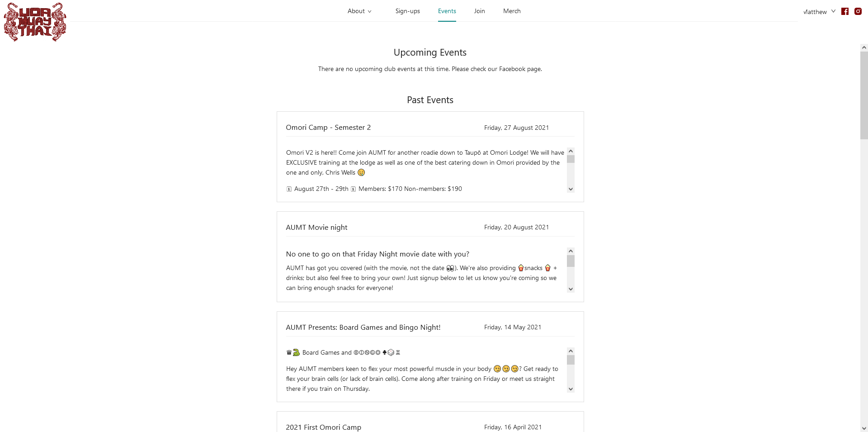The image size is (868, 432).
Task: Open the Matthew account dropdown
Action: (819, 12)
